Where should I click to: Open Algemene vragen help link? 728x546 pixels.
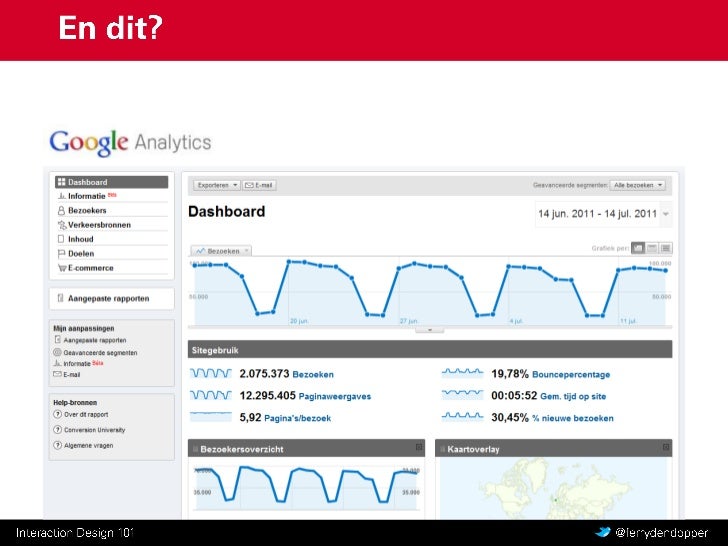point(89,445)
